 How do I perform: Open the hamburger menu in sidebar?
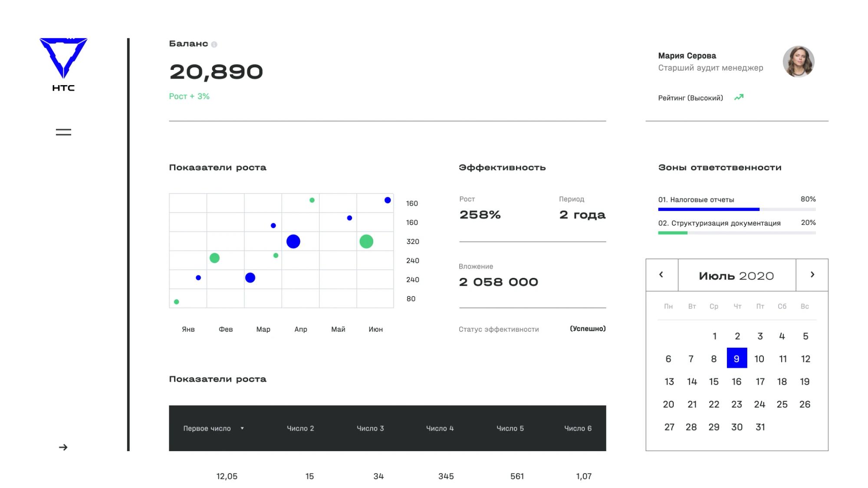(63, 132)
